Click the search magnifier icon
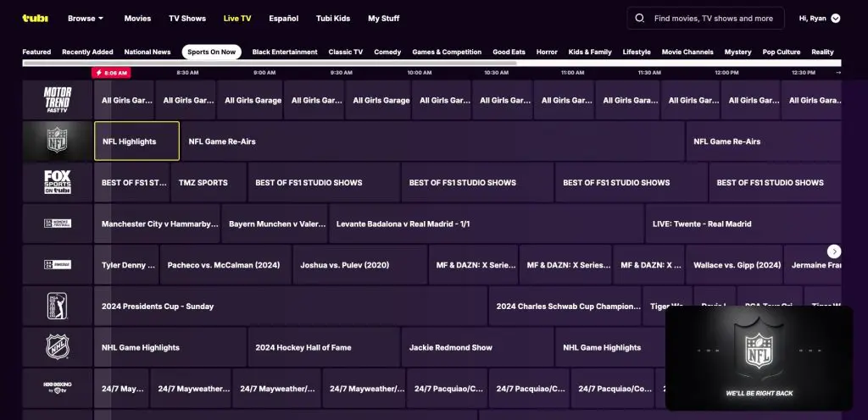The width and height of the screenshot is (868, 420). click(639, 19)
